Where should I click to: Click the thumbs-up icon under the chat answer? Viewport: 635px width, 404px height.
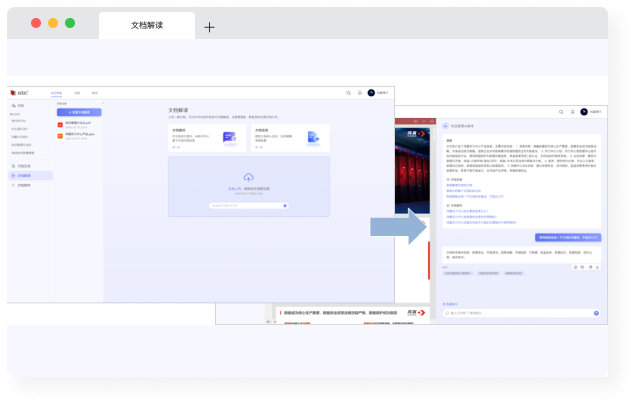(578, 267)
